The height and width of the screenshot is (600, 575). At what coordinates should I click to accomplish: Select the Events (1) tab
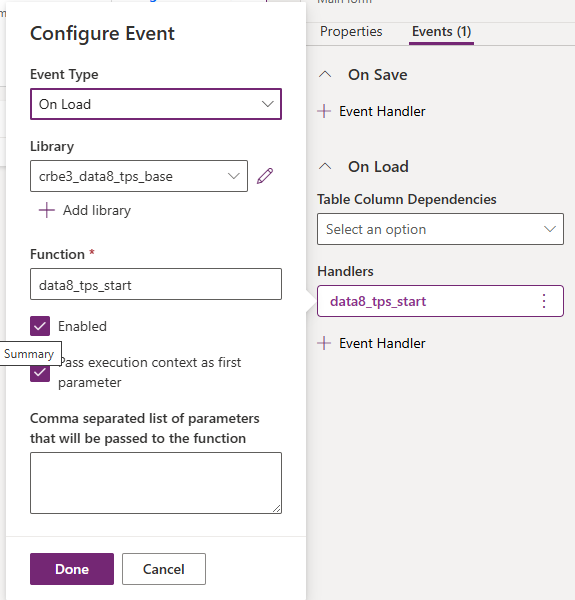[x=441, y=31]
